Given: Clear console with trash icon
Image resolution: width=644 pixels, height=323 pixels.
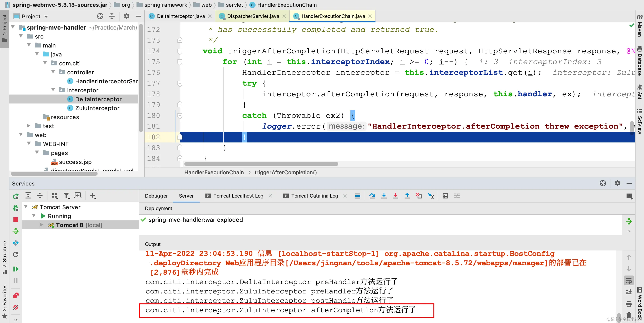Looking at the screenshot, I should (629, 315).
